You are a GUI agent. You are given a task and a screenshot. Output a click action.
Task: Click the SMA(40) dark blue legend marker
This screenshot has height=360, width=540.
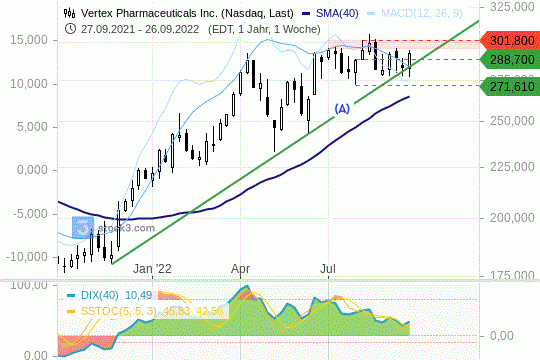pyautogui.click(x=306, y=14)
